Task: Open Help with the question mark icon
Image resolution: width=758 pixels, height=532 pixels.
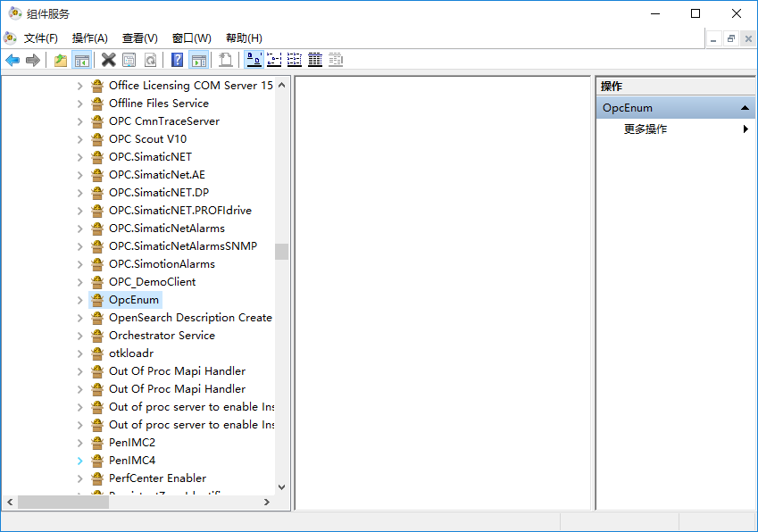Action: pyautogui.click(x=178, y=61)
